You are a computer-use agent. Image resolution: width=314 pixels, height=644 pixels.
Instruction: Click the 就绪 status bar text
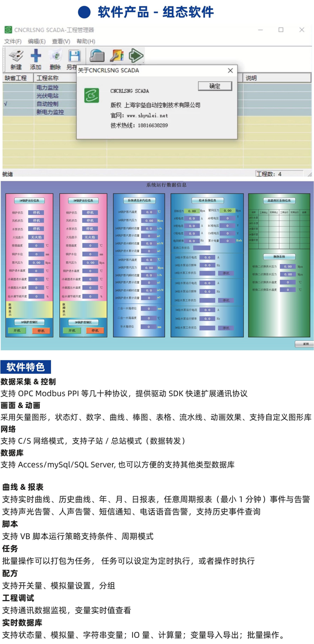coord(8,174)
